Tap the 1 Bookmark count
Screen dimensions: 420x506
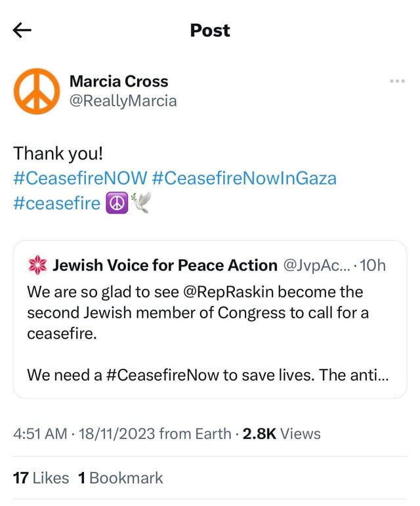pos(120,478)
